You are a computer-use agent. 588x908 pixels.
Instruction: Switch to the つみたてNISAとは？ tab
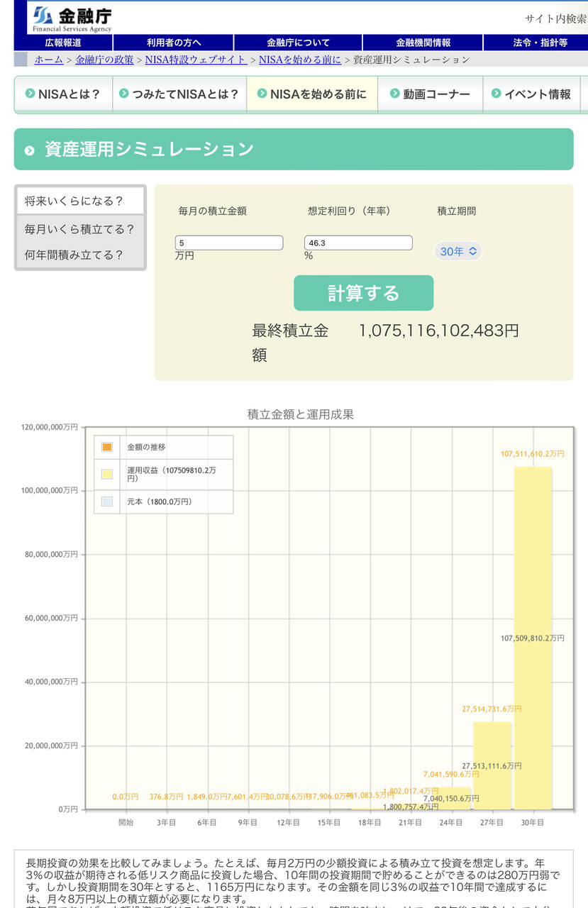pos(179,94)
